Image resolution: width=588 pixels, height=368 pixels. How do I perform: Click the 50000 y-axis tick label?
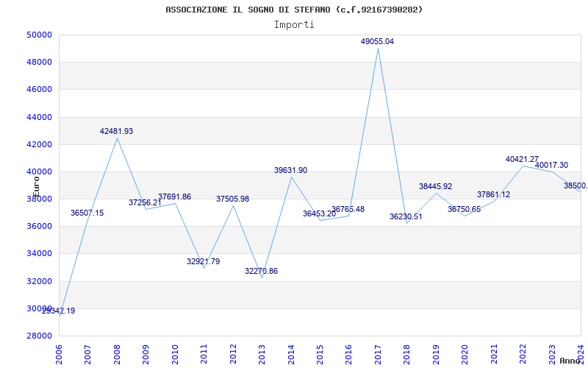[x=40, y=35]
